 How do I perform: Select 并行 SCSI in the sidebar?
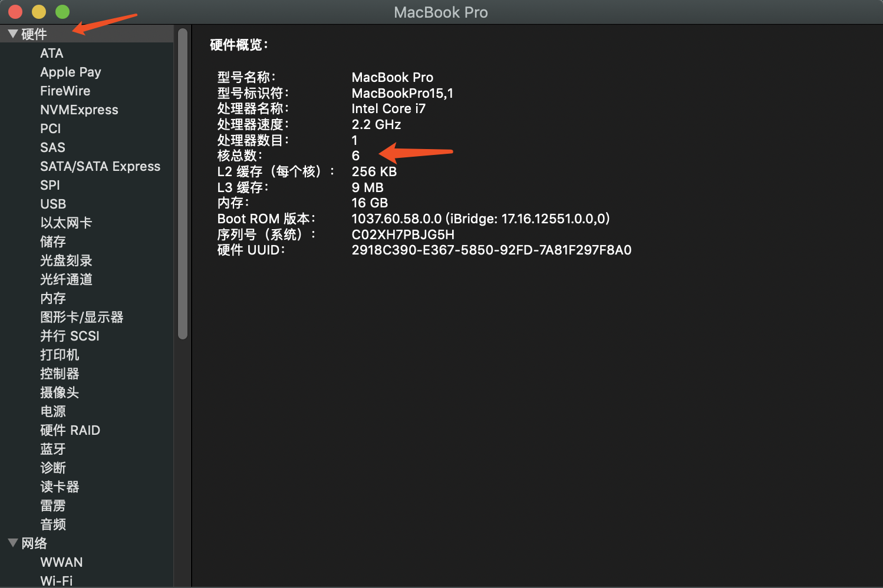[70, 336]
